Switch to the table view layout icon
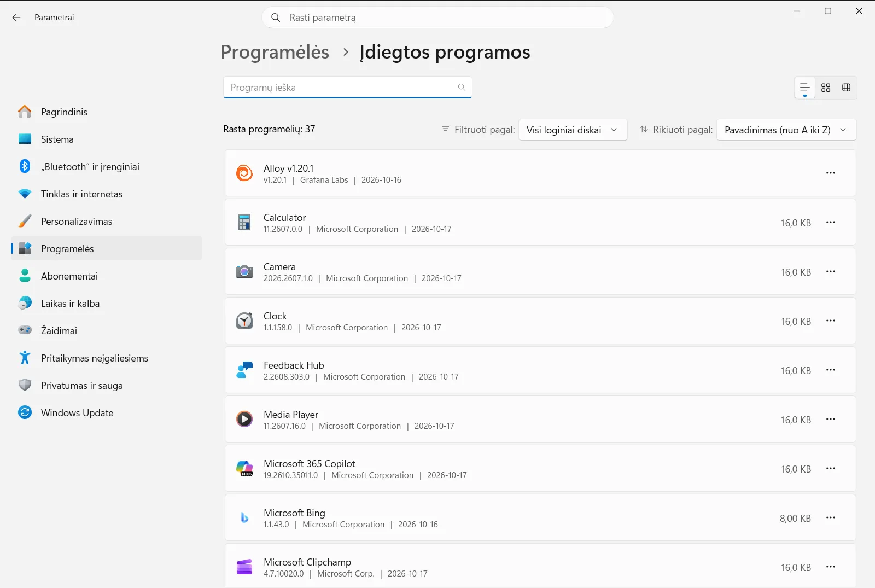 (x=846, y=88)
